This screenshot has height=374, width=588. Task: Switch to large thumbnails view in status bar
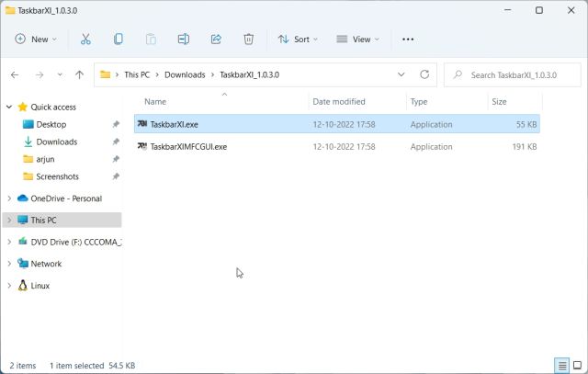tap(576, 366)
